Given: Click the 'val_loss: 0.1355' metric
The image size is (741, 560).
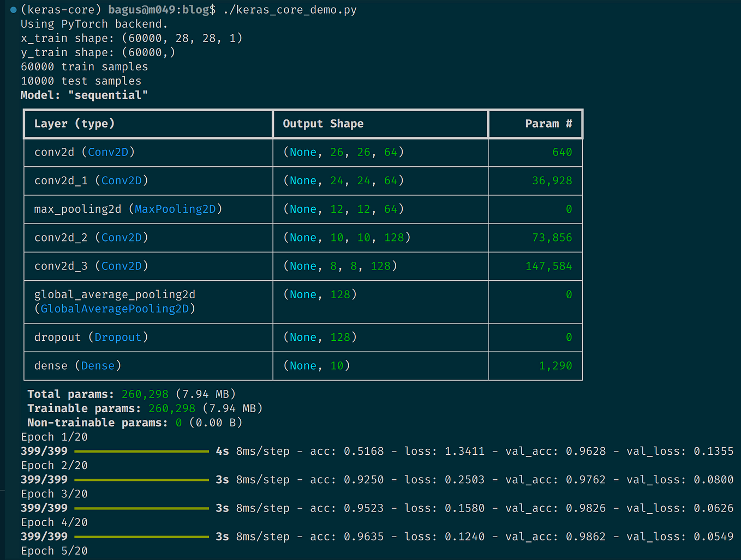Looking at the screenshot, I should pos(680,451).
